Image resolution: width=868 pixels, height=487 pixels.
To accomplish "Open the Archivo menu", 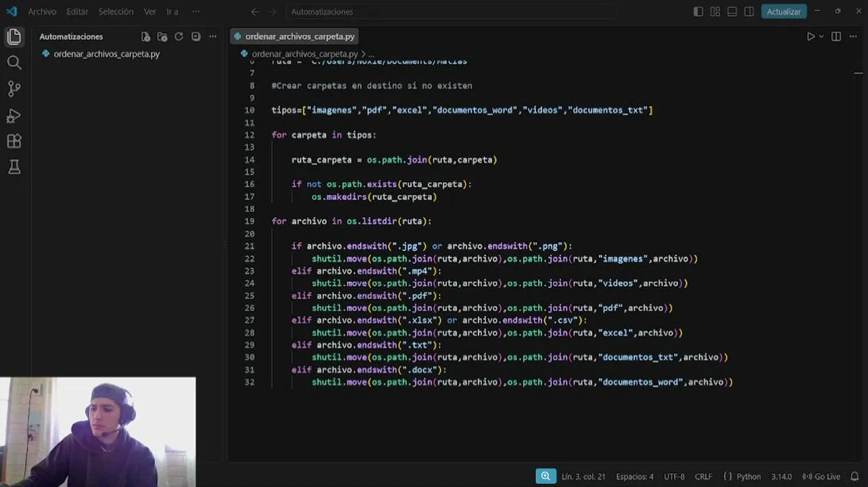I will pos(42,11).
